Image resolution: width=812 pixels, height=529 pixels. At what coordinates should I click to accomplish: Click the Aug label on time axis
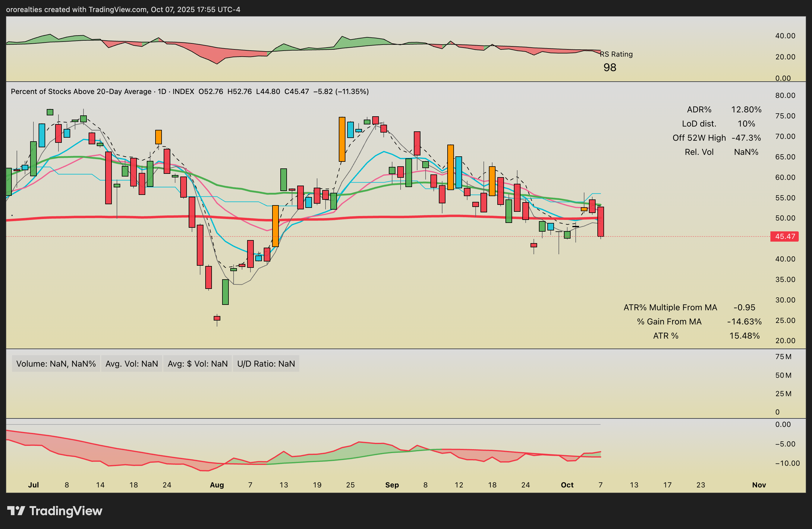point(217,485)
